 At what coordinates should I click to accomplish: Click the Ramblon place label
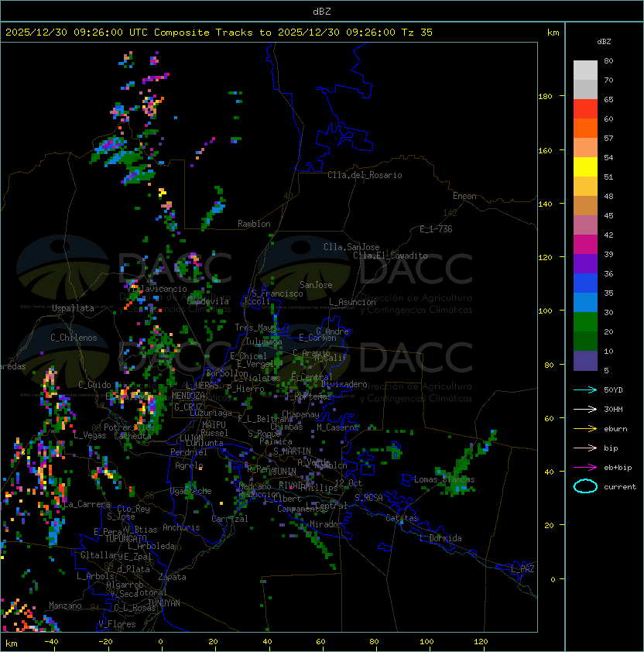pyautogui.click(x=254, y=224)
